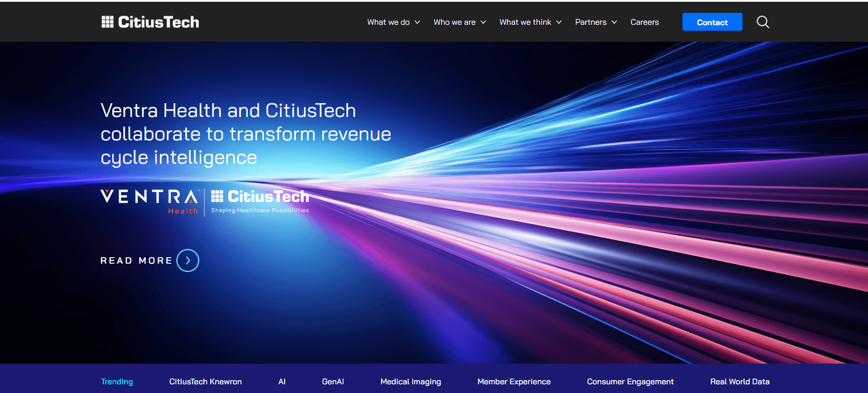This screenshot has width=868, height=393.
Task: Click the READ MORE link text
Action: (136, 260)
